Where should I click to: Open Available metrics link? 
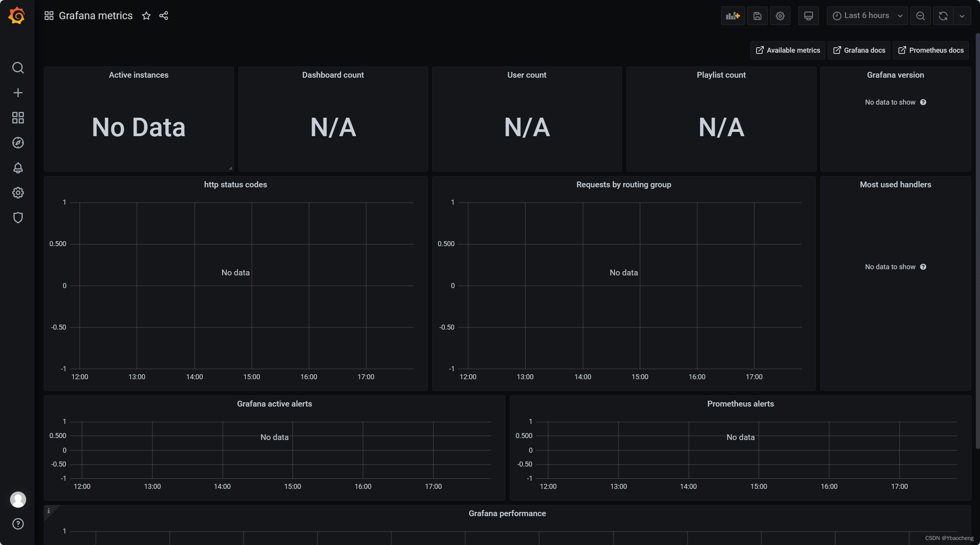click(788, 50)
